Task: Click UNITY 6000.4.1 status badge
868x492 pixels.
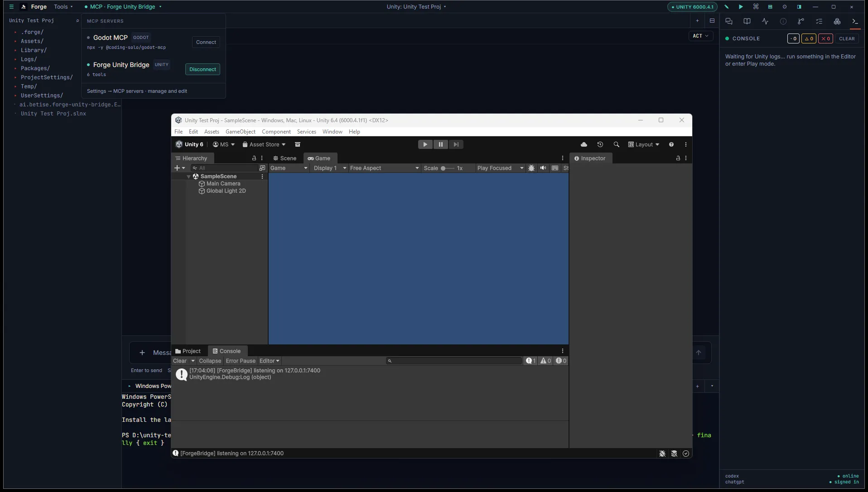Action: point(692,7)
